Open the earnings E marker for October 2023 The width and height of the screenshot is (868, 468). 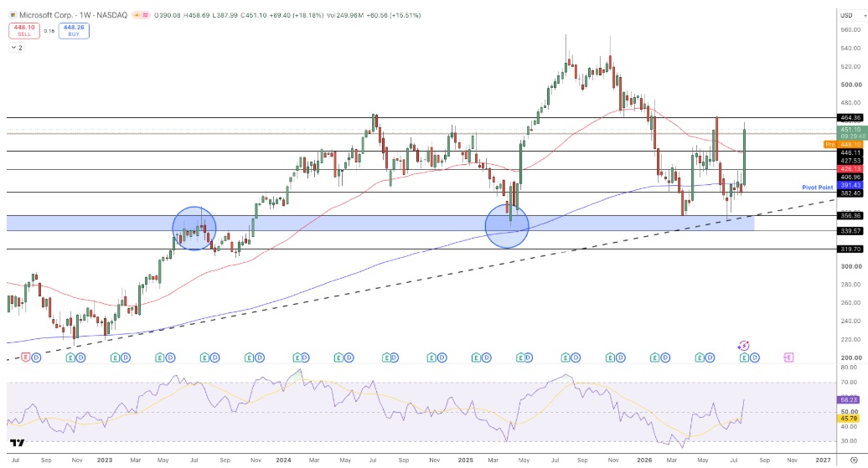click(x=249, y=358)
